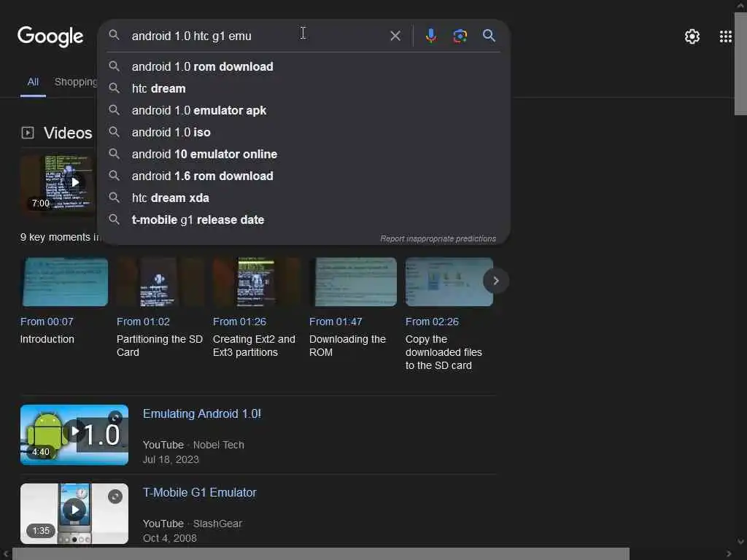Click the Creating Ext2 and Ext3 thumbnail

256,282
